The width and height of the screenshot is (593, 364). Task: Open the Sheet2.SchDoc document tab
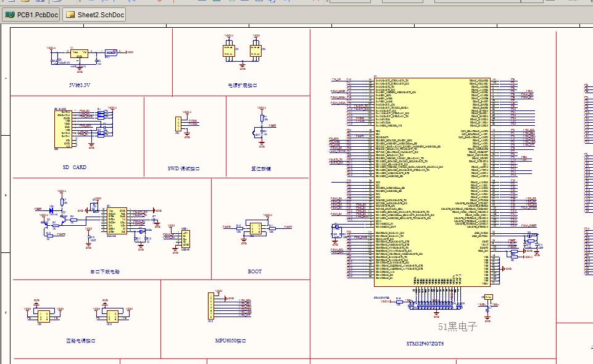point(95,15)
